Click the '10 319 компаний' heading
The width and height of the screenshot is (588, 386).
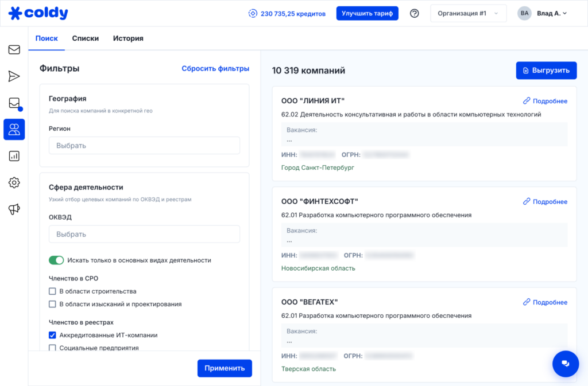coord(308,71)
